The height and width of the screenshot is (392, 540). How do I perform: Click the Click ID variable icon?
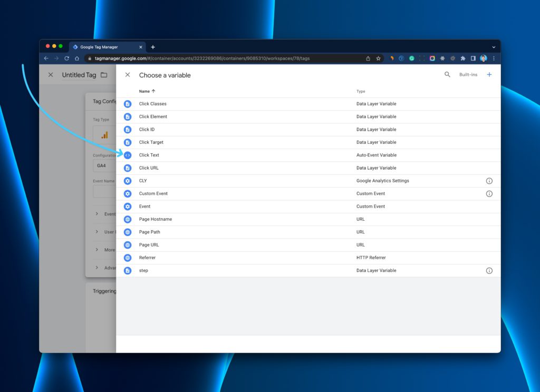coord(128,130)
